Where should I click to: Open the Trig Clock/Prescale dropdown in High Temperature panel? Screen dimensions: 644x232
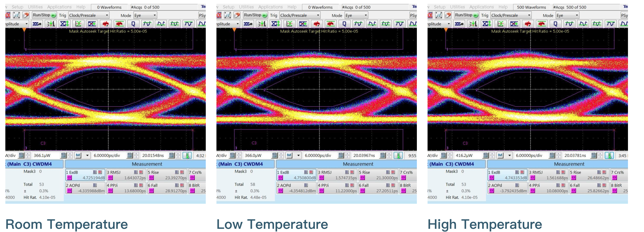[511, 15]
